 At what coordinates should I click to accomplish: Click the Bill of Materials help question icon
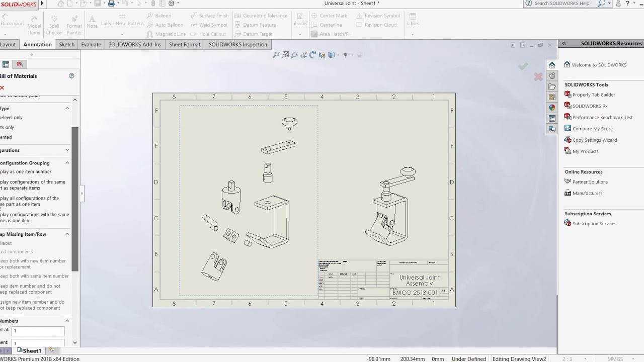(x=71, y=76)
